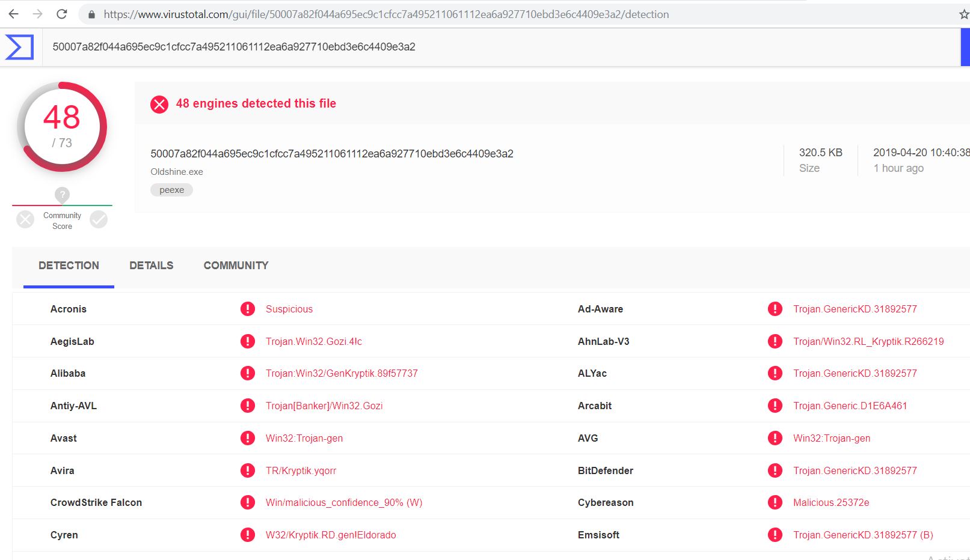970x560 pixels.
Task: Click the blue search button at right
Action: click(965, 47)
